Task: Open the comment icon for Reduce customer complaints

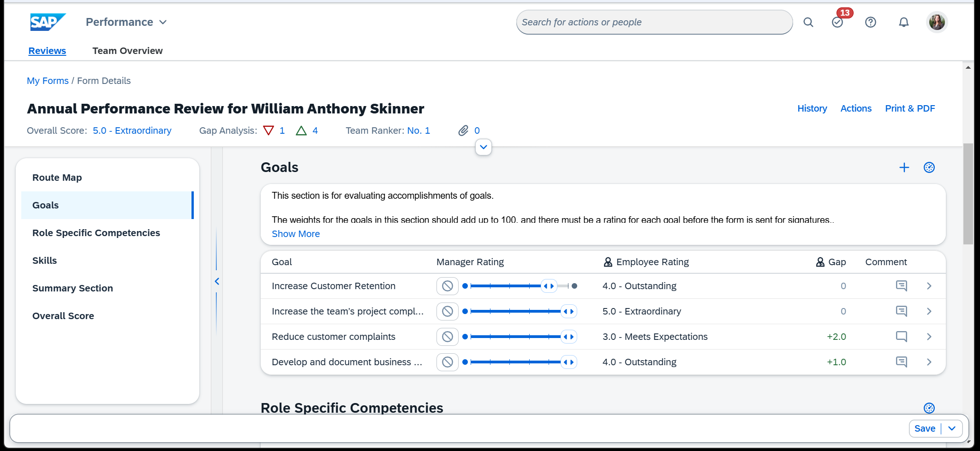Action: [902, 337]
